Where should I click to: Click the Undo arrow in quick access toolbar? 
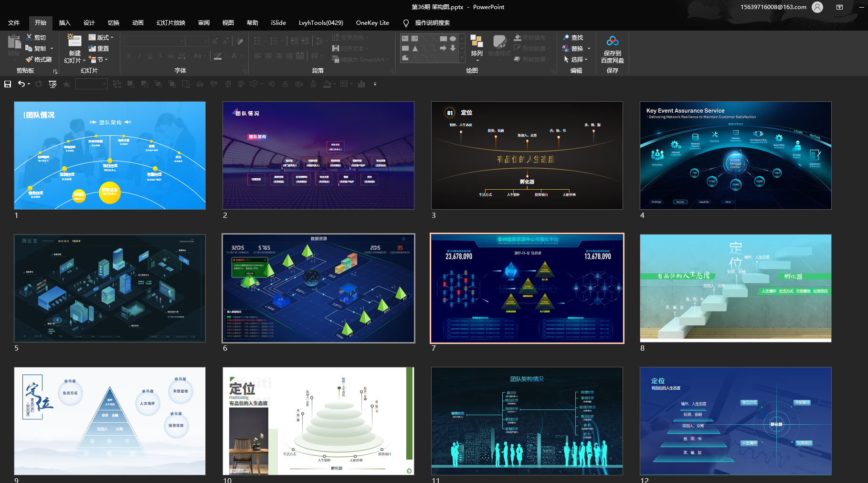click(21, 84)
